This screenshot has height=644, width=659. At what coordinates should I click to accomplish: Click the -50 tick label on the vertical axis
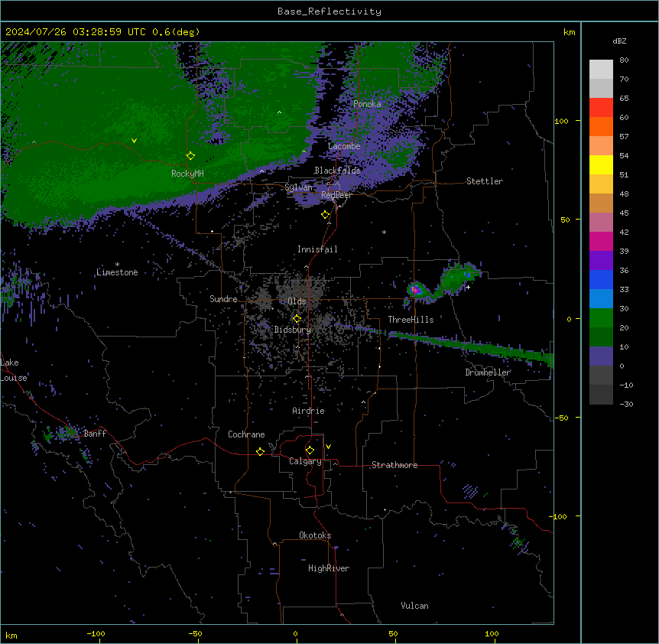561,418
